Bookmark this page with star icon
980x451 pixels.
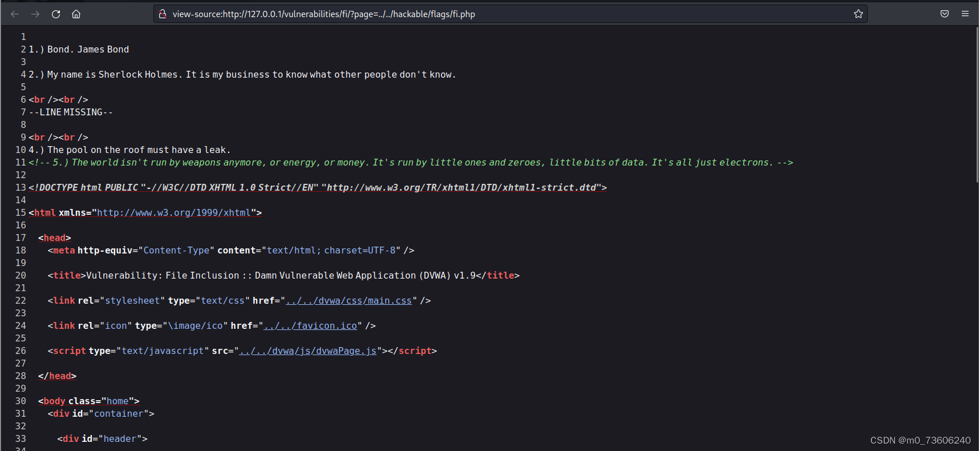[858, 14]
